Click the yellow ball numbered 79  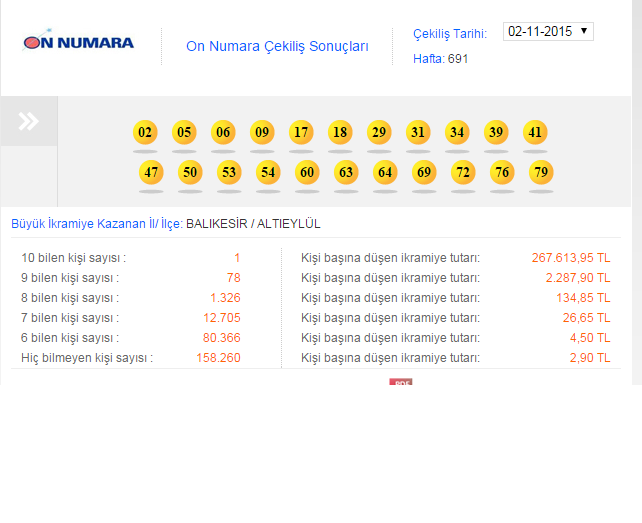point(541,172)
